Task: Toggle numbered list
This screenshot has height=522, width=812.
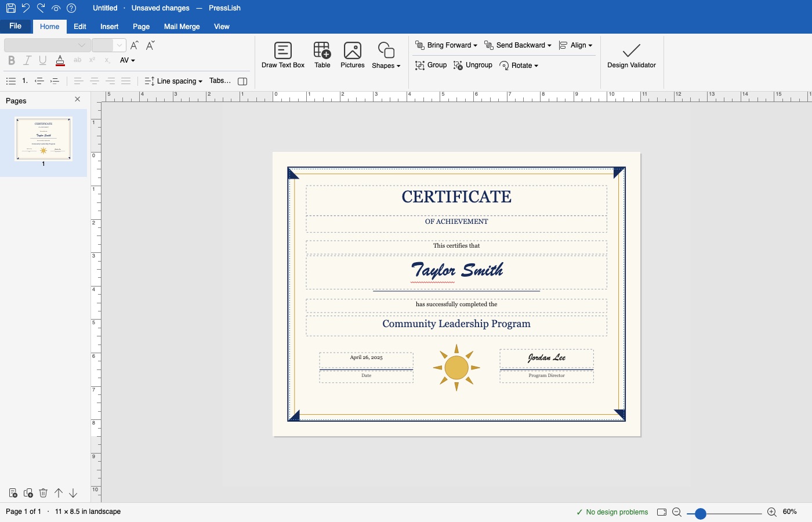Action: click(x=25, y=81)
